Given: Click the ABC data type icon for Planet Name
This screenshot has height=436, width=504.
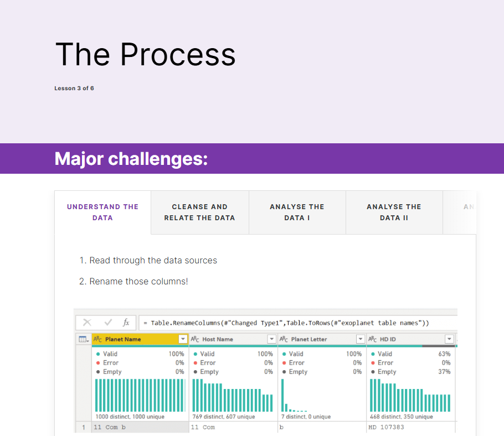Looking at the screenshot, I should (x=97, y=339).
